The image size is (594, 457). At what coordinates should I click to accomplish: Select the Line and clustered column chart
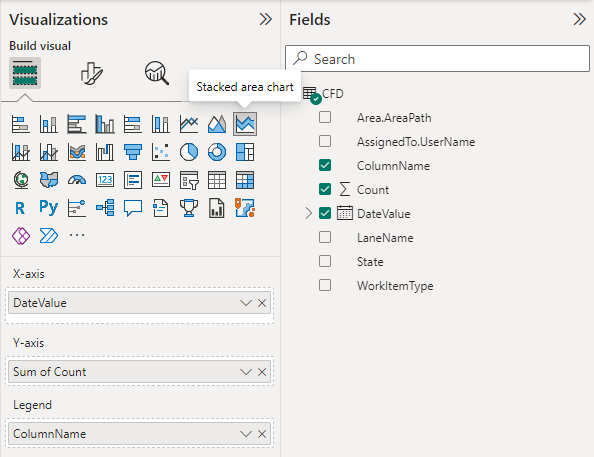pos(48,152)
